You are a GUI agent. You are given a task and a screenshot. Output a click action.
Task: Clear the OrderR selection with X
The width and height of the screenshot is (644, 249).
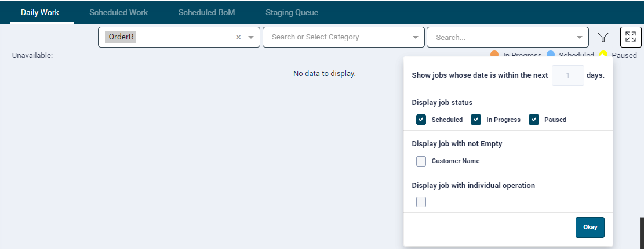(238, 37)
